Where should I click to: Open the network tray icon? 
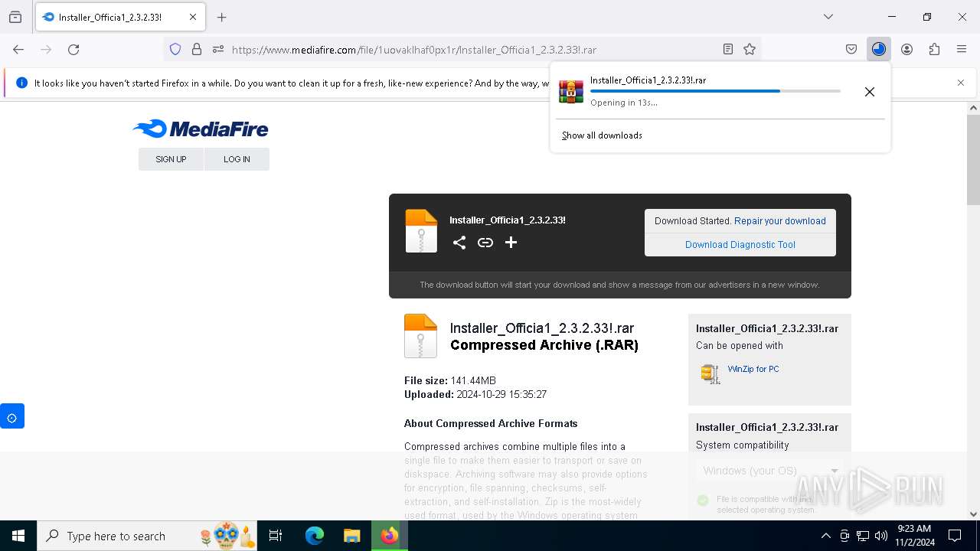tap(863, 536)
